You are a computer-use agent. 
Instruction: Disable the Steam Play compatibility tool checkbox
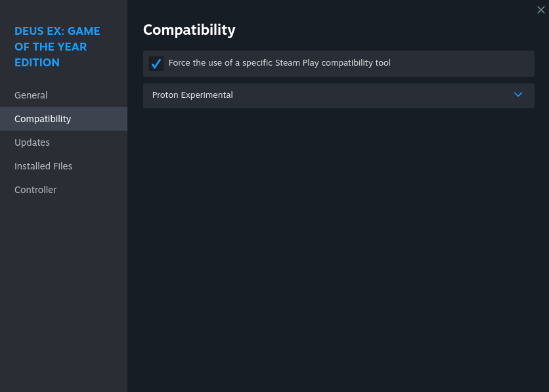(x=156, y=63)
